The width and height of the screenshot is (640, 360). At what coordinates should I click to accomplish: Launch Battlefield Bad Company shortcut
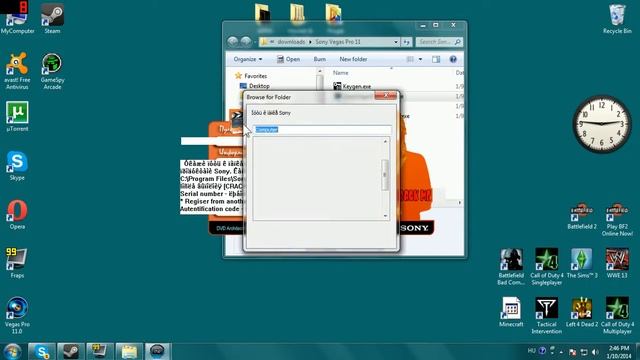[511, 267]
